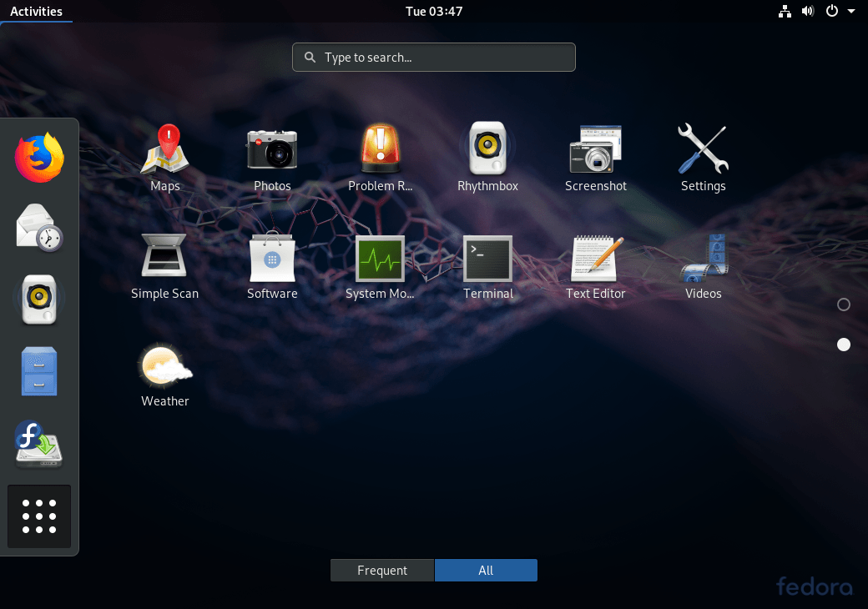Viewport: 868px width, 609px height.
Task: Open Files manager in the dash
Action: click(x=39, y=370)
